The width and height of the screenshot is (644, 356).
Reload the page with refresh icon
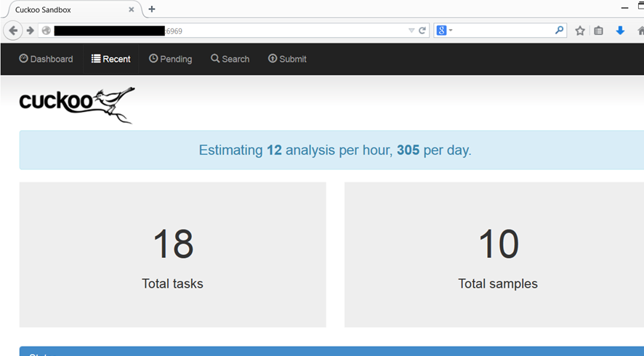coord(422,31)
